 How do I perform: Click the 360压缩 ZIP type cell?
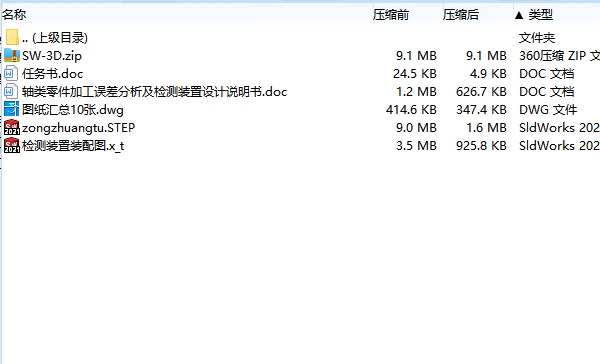pyautogui.click(x=559, y=55)
